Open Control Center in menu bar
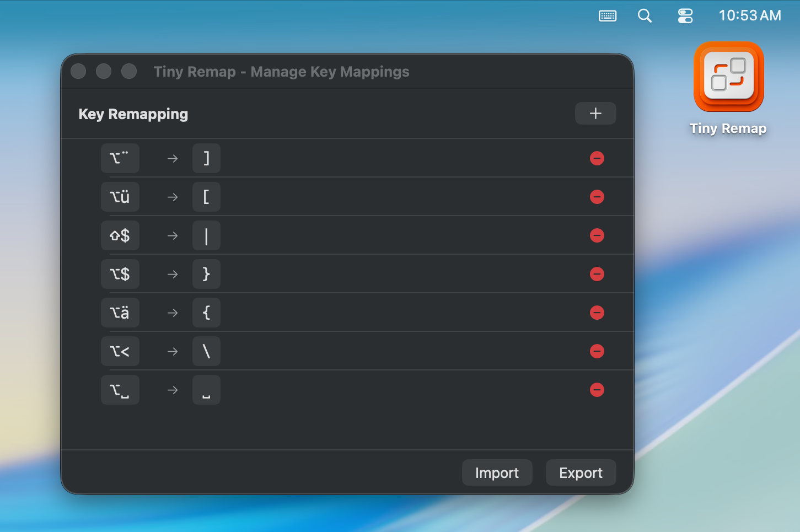 (x=685, y=15)
